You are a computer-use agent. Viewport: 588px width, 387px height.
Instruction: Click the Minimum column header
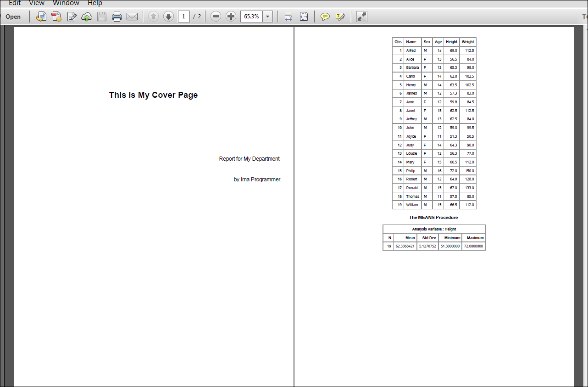click(x=452, y=238)
